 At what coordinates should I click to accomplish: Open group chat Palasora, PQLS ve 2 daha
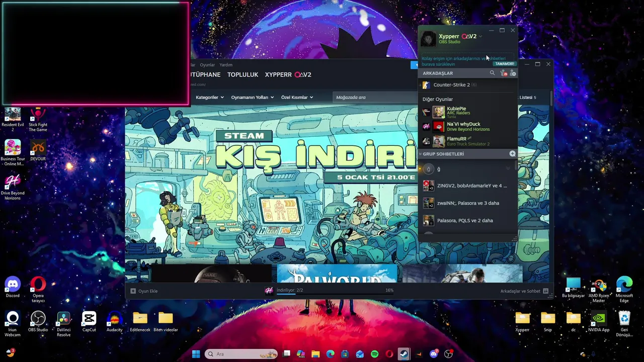pyautogui.click(x=468, y=221)
